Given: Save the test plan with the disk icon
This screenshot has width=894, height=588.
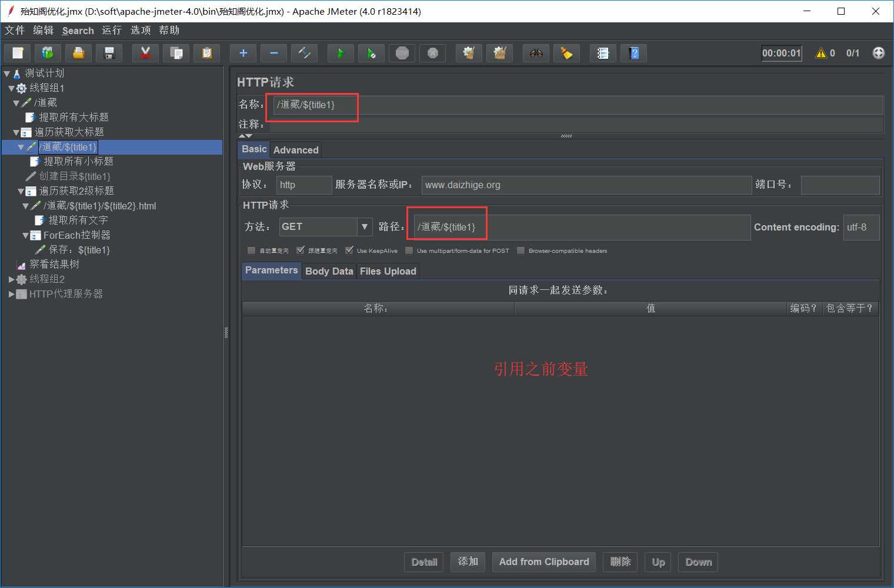Looking at the screenshot, I should point(109,53).
